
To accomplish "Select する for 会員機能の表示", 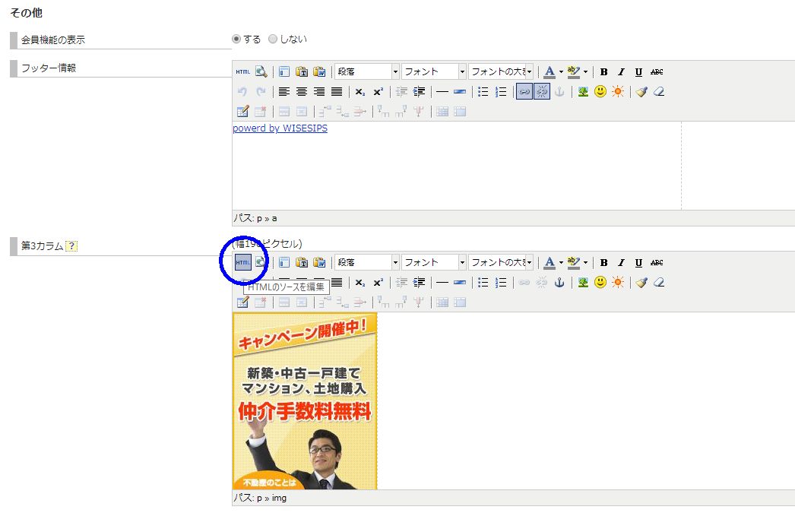I will point(236,39).
